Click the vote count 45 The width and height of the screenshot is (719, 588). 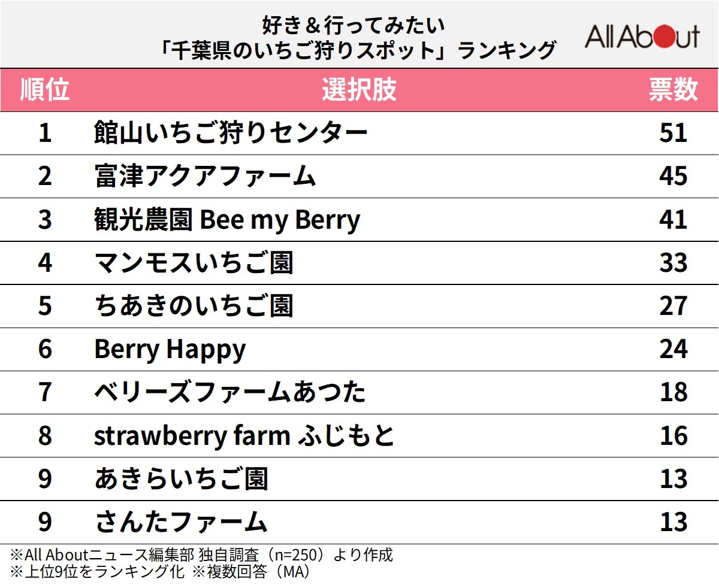click(x=673, y=176)
